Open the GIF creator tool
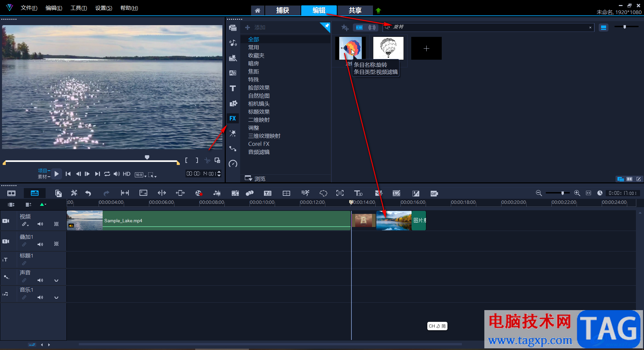Viewport: 644px width, 350px height. coord(434,193)
